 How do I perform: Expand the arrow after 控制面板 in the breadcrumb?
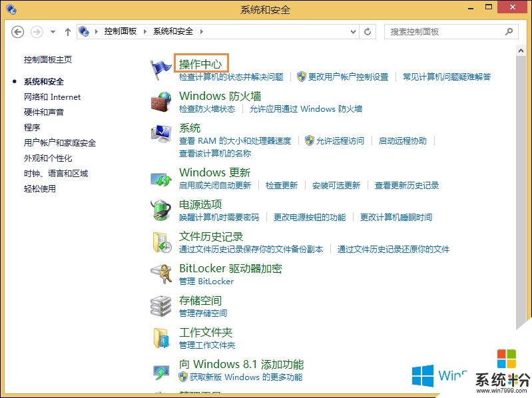[x=145, y=31]
